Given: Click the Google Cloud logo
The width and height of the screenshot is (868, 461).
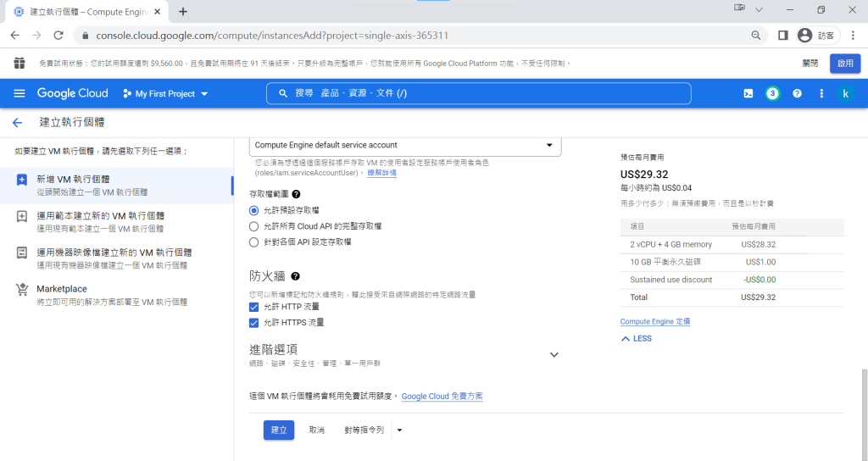Looking at the screenshot, I should (x=73, y=93).
